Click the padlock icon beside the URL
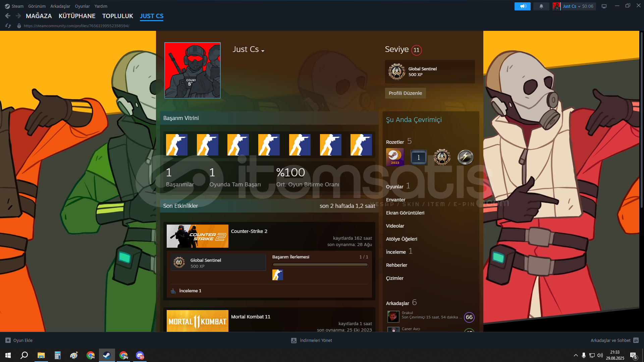This screenshot has height=362, width=644. pyautogui.click(x=19, y=26)
